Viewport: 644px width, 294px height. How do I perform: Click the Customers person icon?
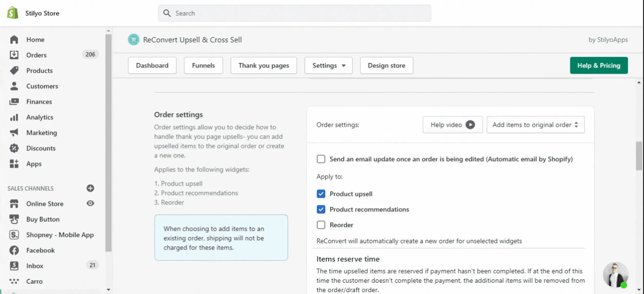[x=14, y=86]
